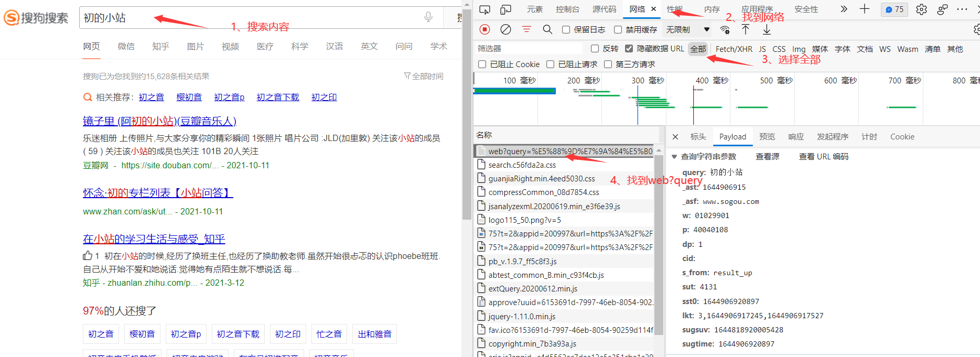Click file icon of search.c56fda2a.css
Image resolution: width=980 pixels, height=357 pixels.
coord(481,165)
